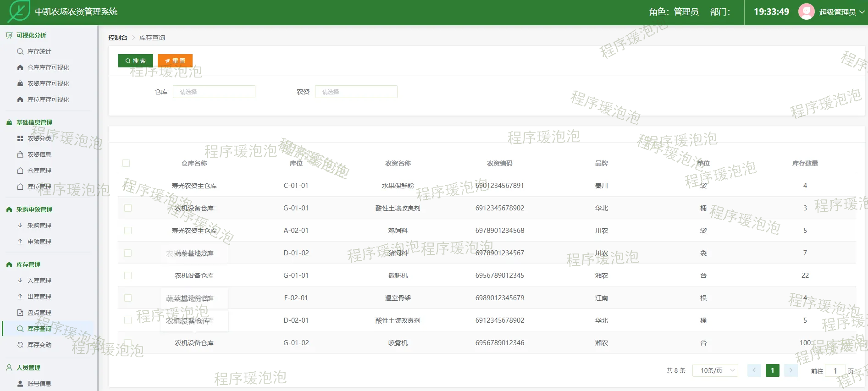Click the 基础信息管理 lock icon
This screenshot has height=391, width=868.
click(9, 122)
